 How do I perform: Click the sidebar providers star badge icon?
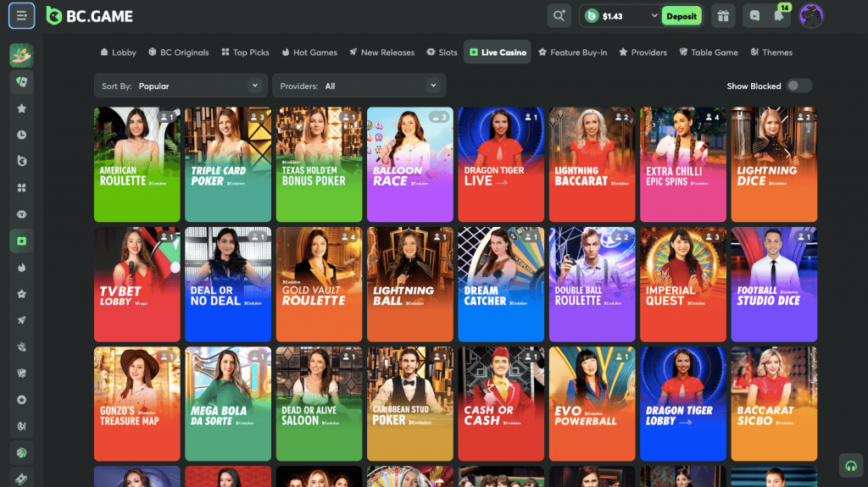click(x=21, y=400)
